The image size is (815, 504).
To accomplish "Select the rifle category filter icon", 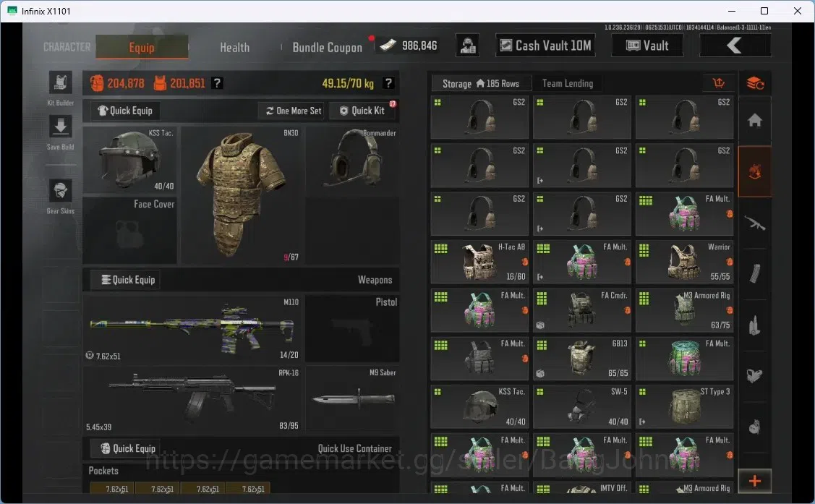I will click(755, 223).
